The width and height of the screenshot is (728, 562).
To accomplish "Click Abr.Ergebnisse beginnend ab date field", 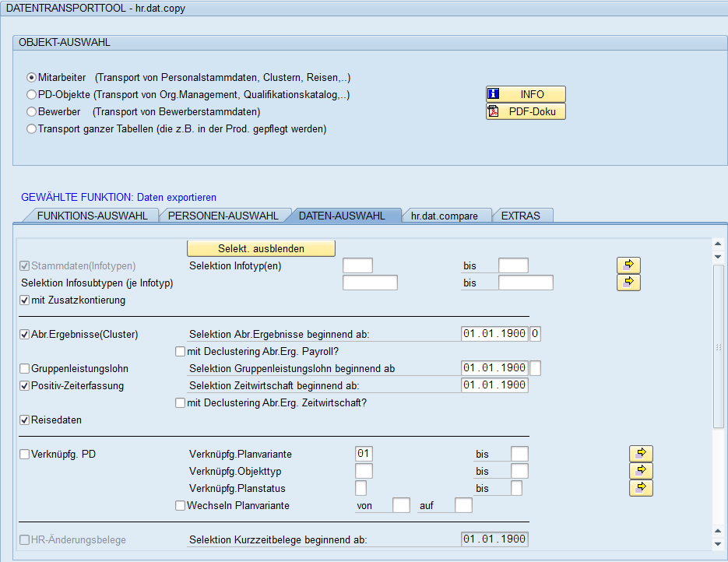I will [x=494, y=334].
